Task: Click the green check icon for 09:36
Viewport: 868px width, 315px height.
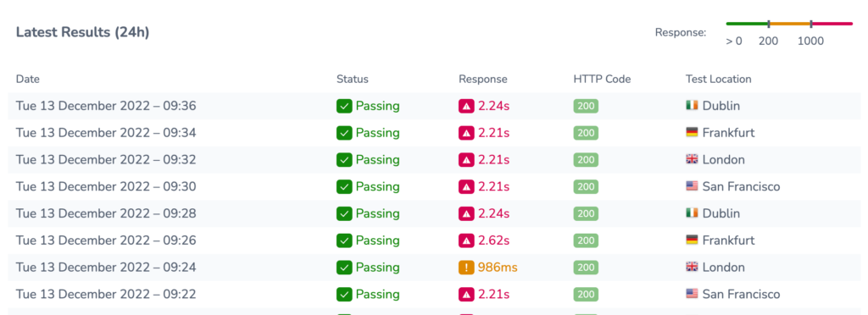Action: [x=344, y=106]
